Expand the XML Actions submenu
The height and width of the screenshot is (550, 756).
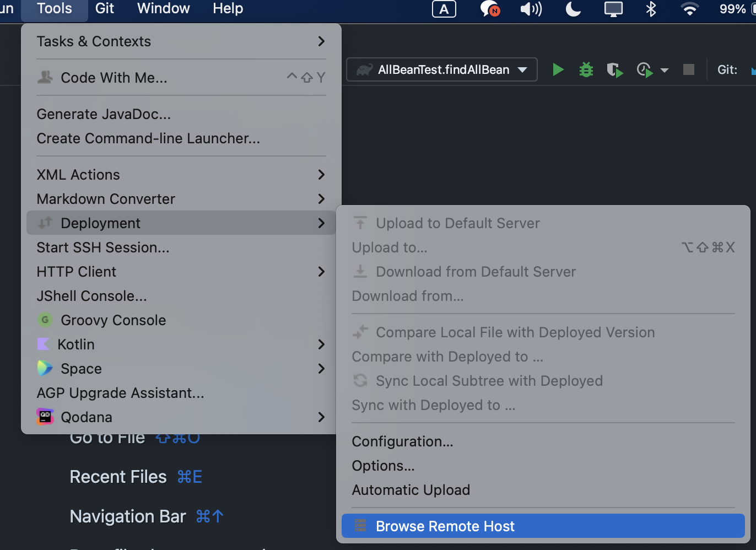pos(181,175)
